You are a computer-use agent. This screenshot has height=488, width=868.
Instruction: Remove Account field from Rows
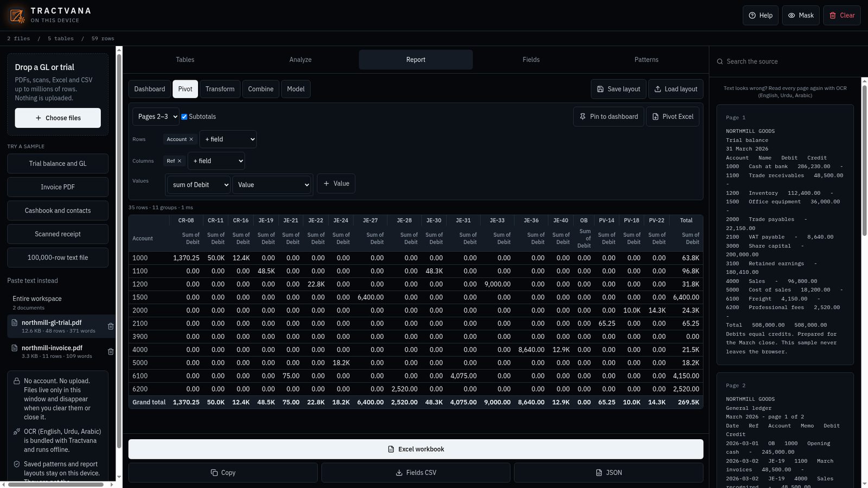(x=191, y=139)
